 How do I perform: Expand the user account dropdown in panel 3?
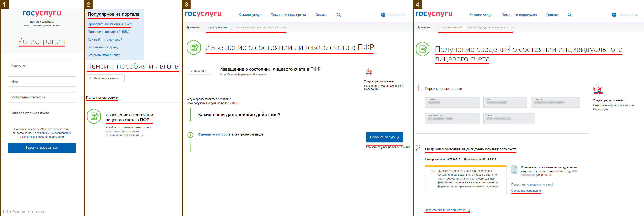pyautogui.click(x=405, y=15)
